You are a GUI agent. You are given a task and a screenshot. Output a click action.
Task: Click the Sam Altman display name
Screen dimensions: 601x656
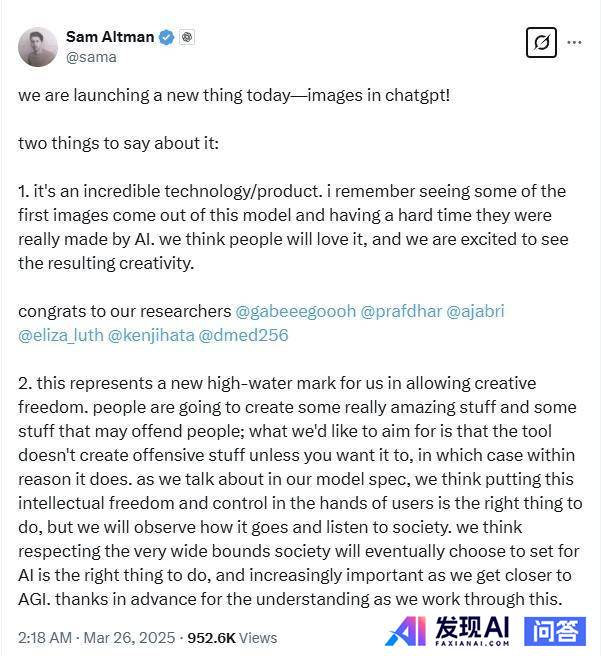tap(110, 37)
